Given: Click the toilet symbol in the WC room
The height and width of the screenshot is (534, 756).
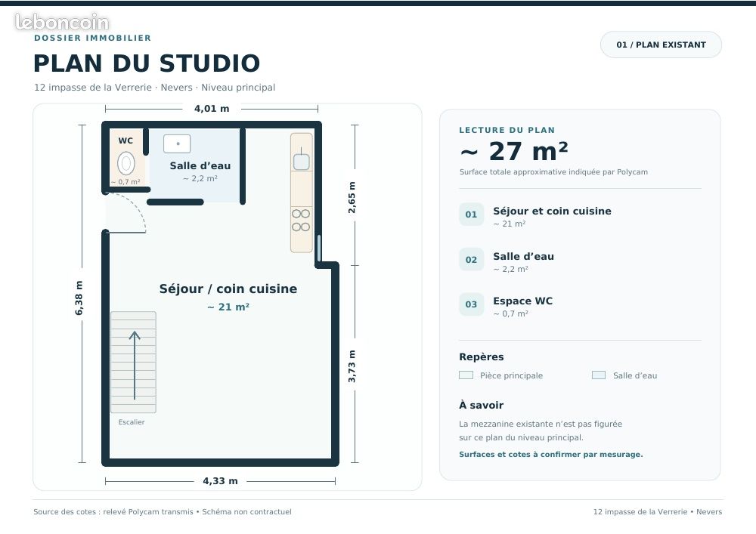Looking at the screenshot, I should point(125,164).
